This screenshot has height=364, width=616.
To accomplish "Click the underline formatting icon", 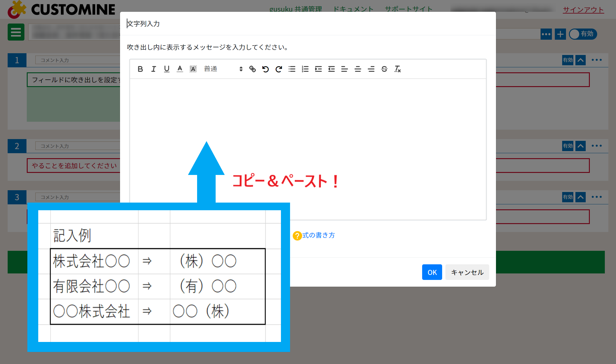I will click(x=167, y=69).
